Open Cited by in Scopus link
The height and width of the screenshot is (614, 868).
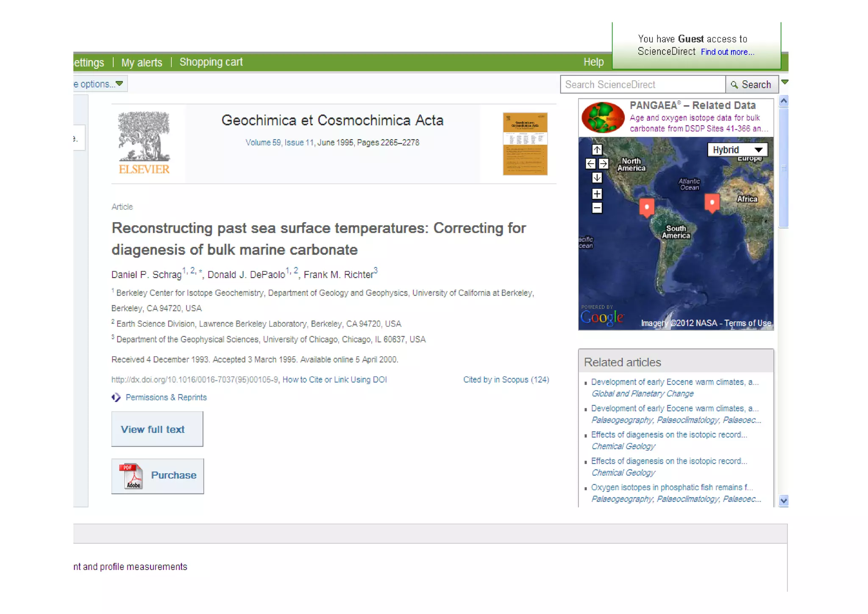click(x=506, y=380)
